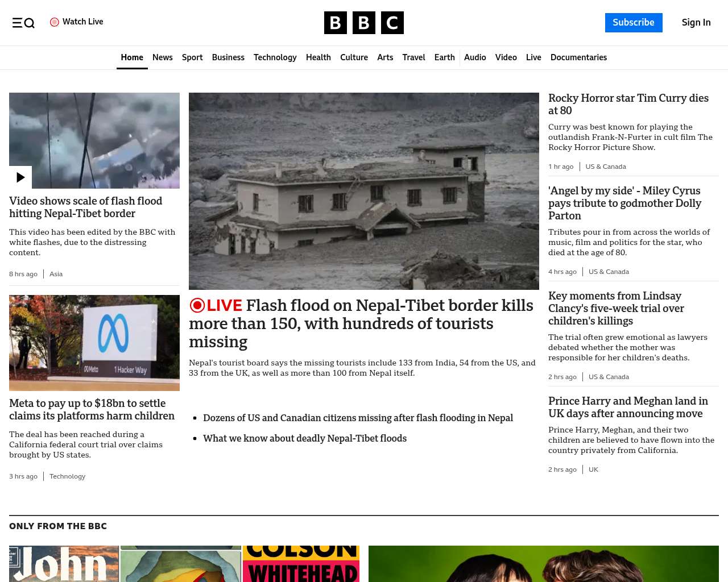Viewport: 728px width, 582px height.
Task: Open the Arts section
Action: click(x=385, y=57)
